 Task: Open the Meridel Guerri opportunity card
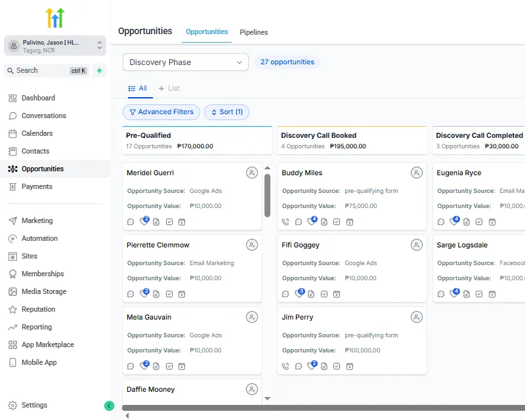[x=192, y=197]
